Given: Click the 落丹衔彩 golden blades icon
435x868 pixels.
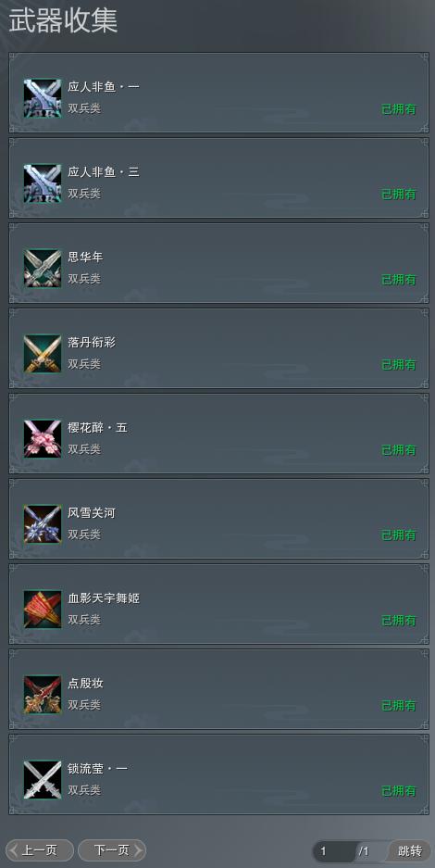Looking at the screenshot, I should coord(43,354).
